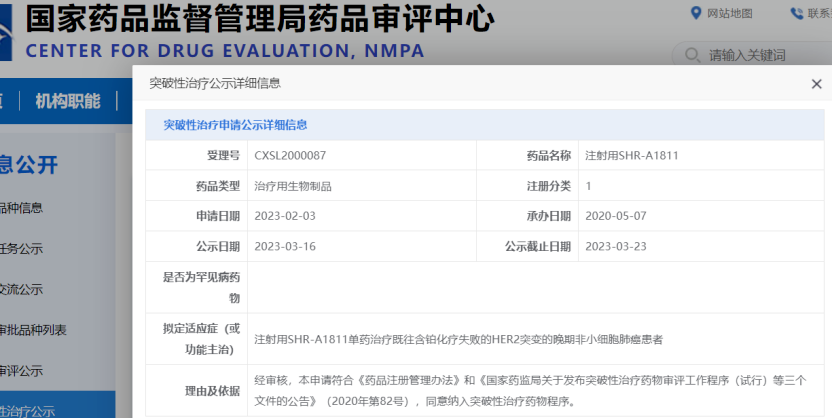Click the 理由及依据 label
This screenshot has width=832, height=418.
pyautogui.click(x=212, y=391)
